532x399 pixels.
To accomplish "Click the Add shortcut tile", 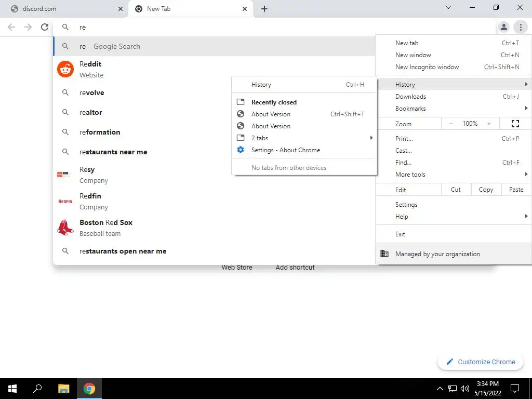I will [x=295, y=268].
